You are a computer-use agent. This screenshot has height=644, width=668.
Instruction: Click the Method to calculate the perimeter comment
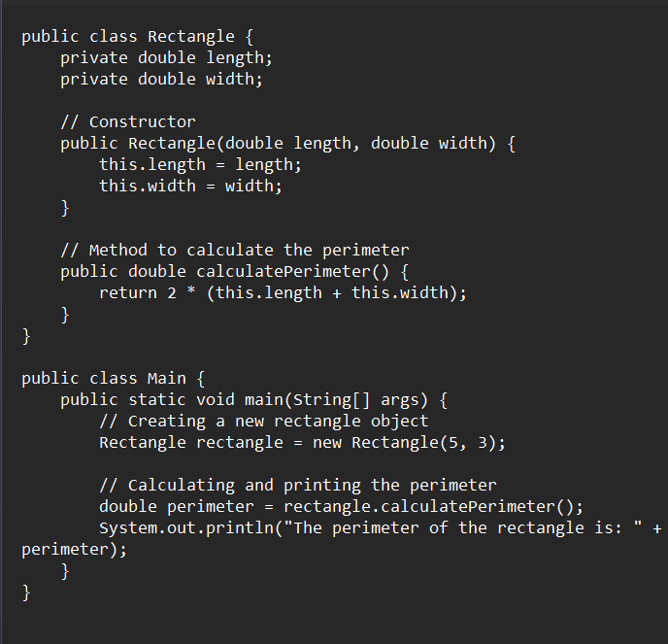(x=235, y=251)
